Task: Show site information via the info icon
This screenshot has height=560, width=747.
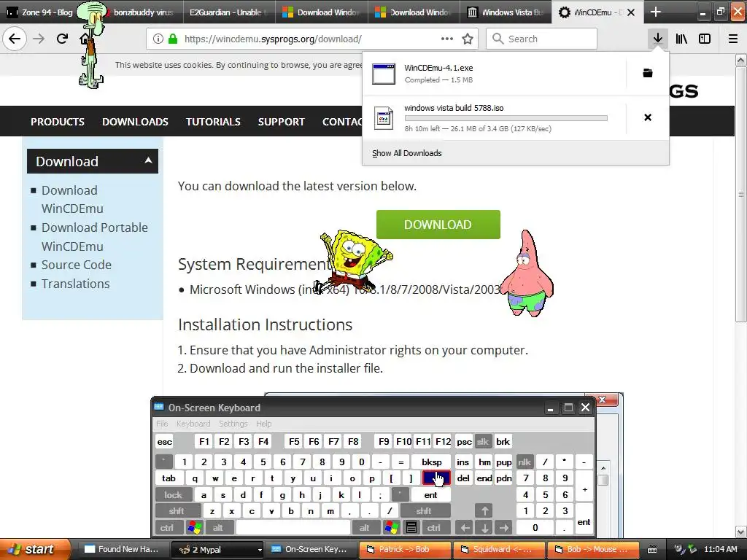Action: [x=158, y=39]
